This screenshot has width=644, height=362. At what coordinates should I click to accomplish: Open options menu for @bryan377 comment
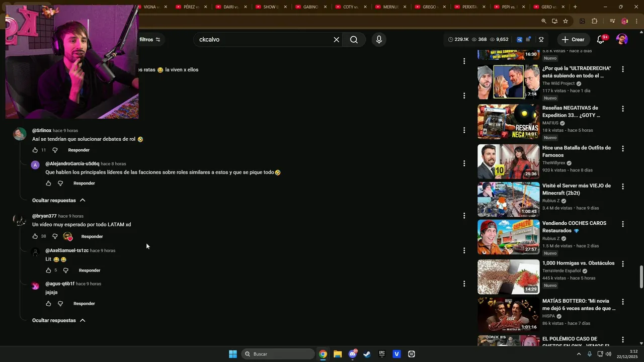(464, 216)
